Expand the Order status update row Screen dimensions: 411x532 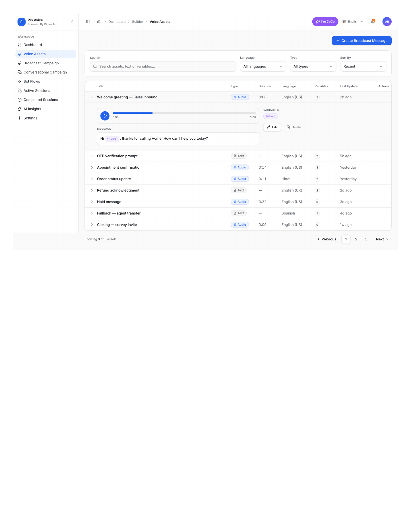click(x=92, y=179)
